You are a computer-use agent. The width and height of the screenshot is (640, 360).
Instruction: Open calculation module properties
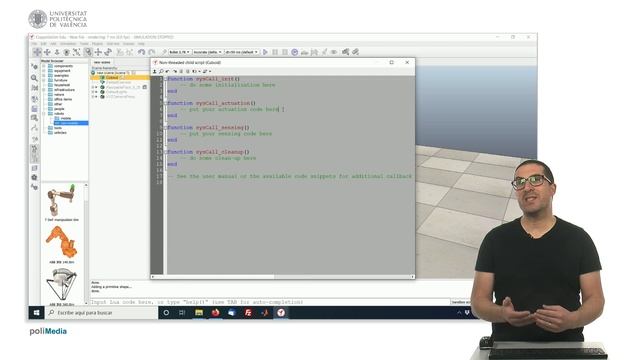point(34,88)
